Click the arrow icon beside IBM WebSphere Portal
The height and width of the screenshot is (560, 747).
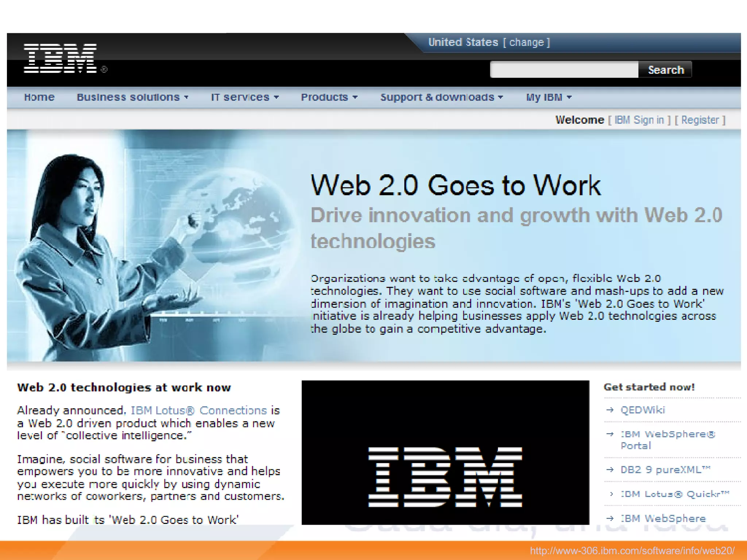pyautogui.click(x=610, y=434)
